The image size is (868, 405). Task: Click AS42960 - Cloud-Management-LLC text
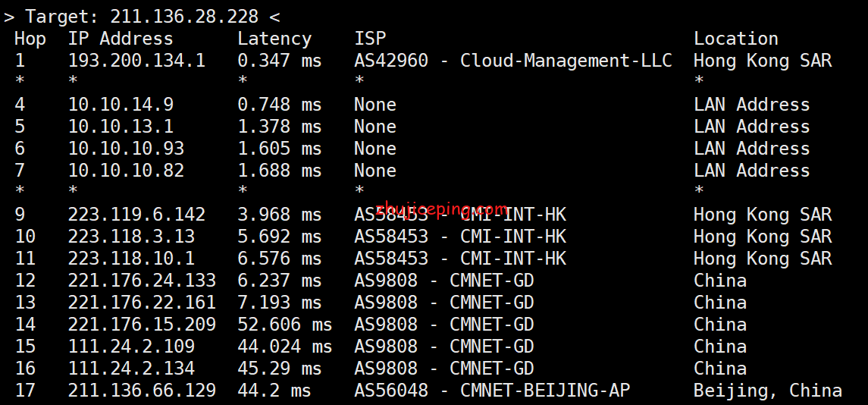pos(513,61)
